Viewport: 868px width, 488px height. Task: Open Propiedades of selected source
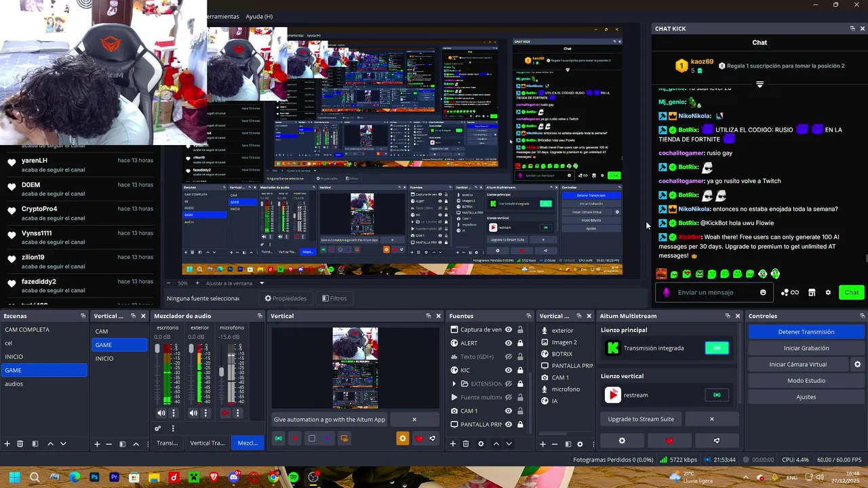click(285, 298)
